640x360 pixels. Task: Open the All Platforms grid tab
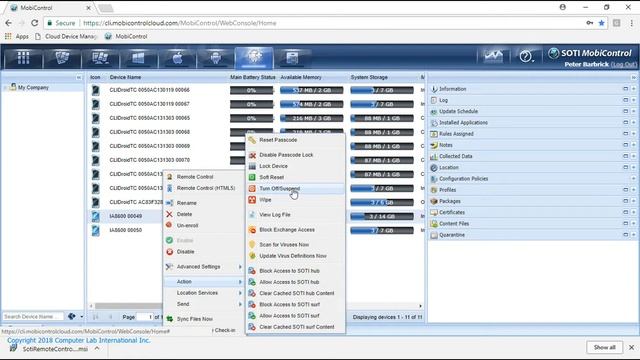(23, 58)
